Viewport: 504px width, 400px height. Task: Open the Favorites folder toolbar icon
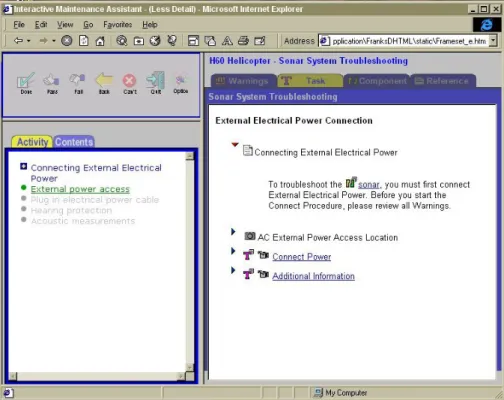pyautogui.click(x=139, y=41)
